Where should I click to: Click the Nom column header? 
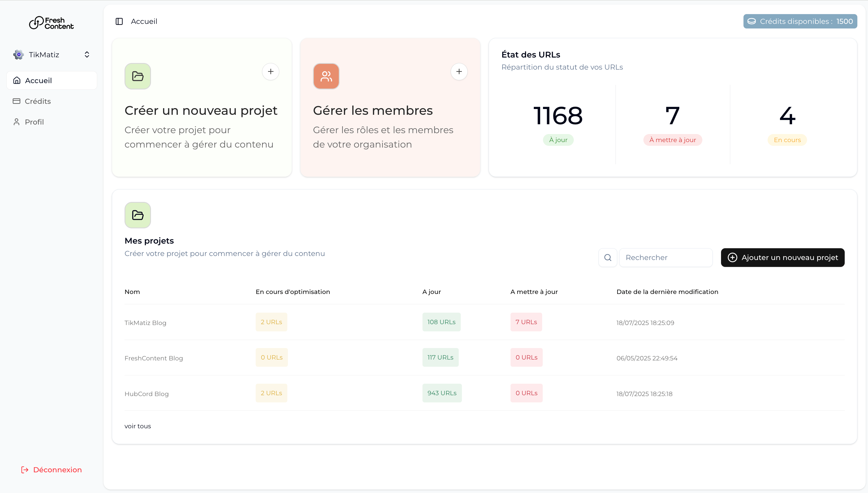coord(132,292)
